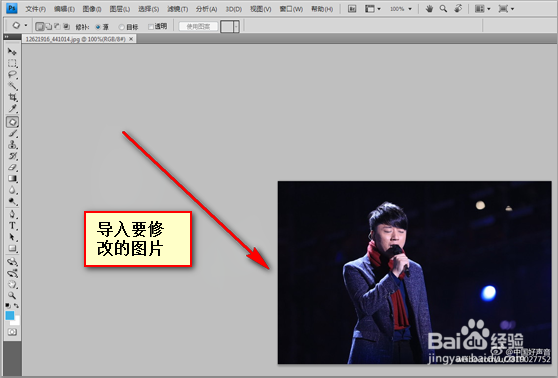This screenshot has width=558, height=378.
Task: Open the 窗口(W) menu
Action: (291, 9)
